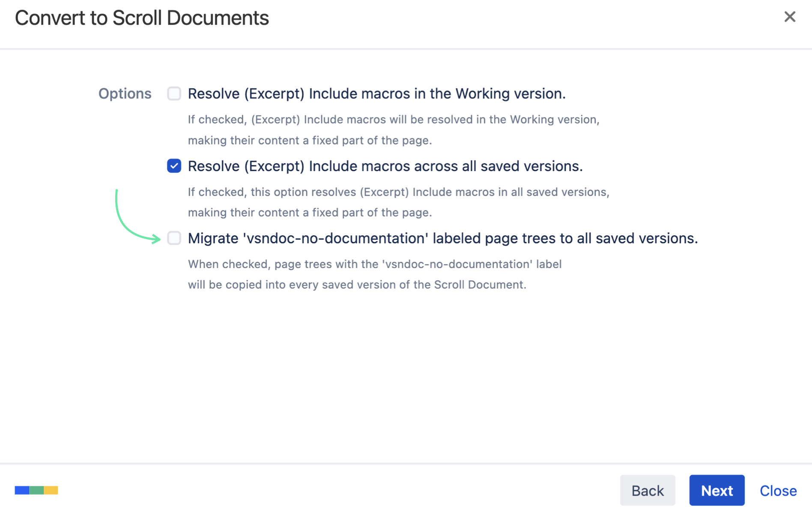Click the Close link at bottom right

click(778, 490)
